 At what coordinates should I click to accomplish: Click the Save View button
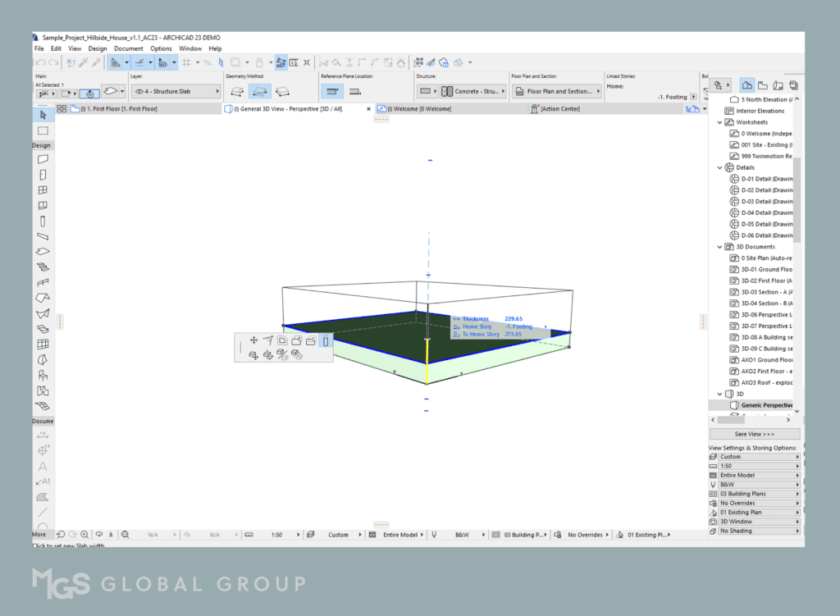click(x=754, y=434)
